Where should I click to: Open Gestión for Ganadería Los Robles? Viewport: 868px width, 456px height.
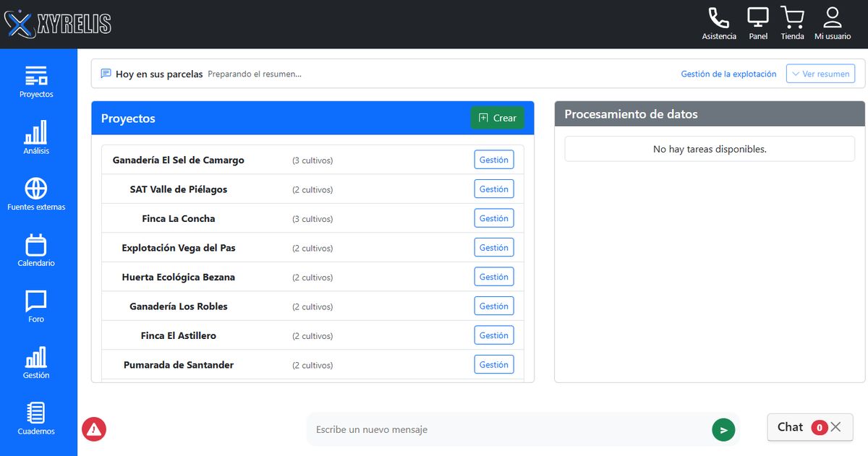click(494, 306)
